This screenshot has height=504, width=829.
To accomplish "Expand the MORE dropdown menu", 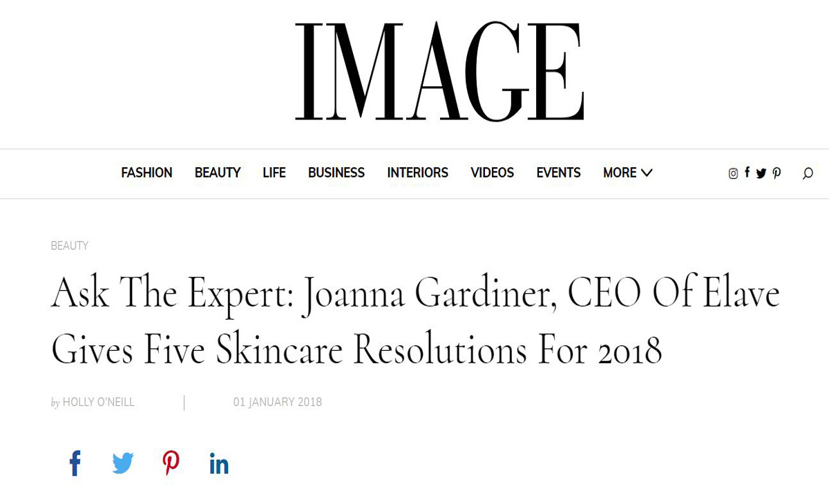I will [x=627, y=173].
